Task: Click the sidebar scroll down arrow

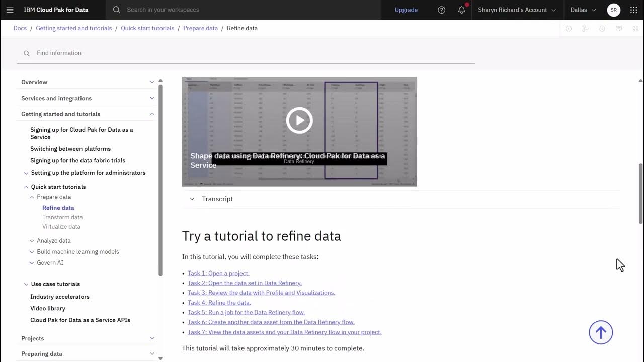Action: pyautogui.click(x=160, y=358)
